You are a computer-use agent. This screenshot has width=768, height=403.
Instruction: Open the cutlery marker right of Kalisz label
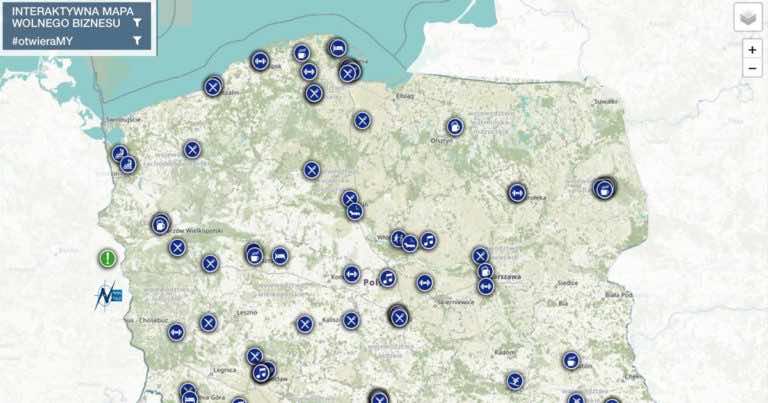click(351, 321)
